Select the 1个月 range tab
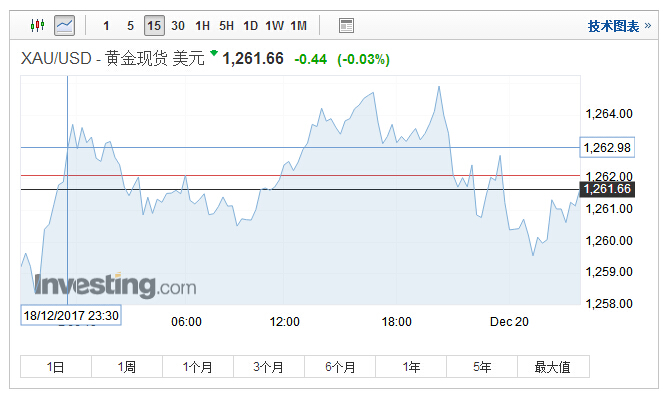This screenshot has height=397, width=663. tap(198, 367)
